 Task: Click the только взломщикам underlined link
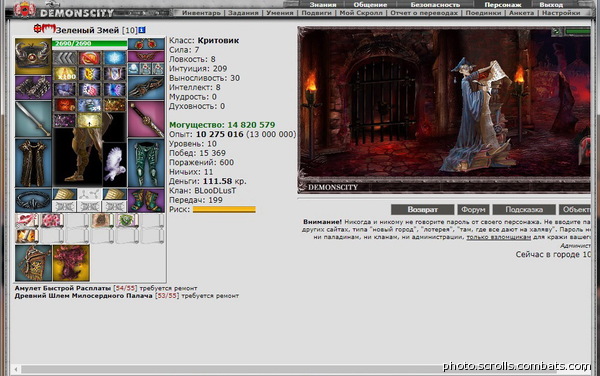[x=499, y=237]
